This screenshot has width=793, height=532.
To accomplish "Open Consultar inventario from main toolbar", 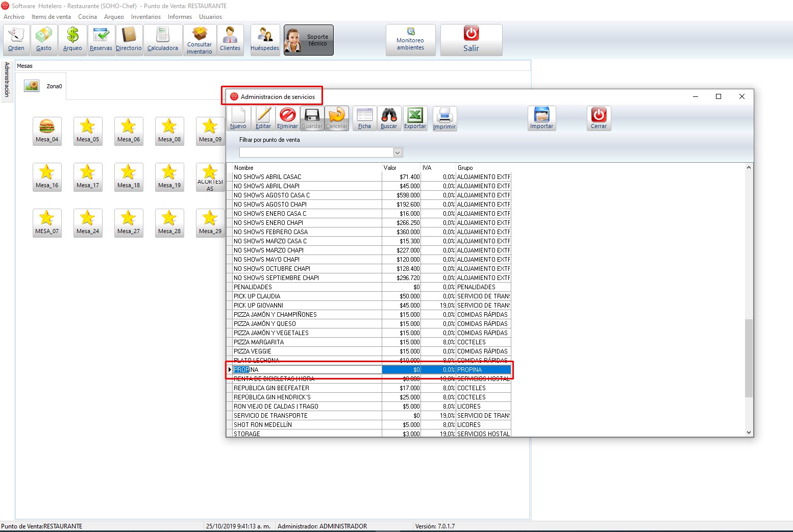I will (x=200, y=40).
